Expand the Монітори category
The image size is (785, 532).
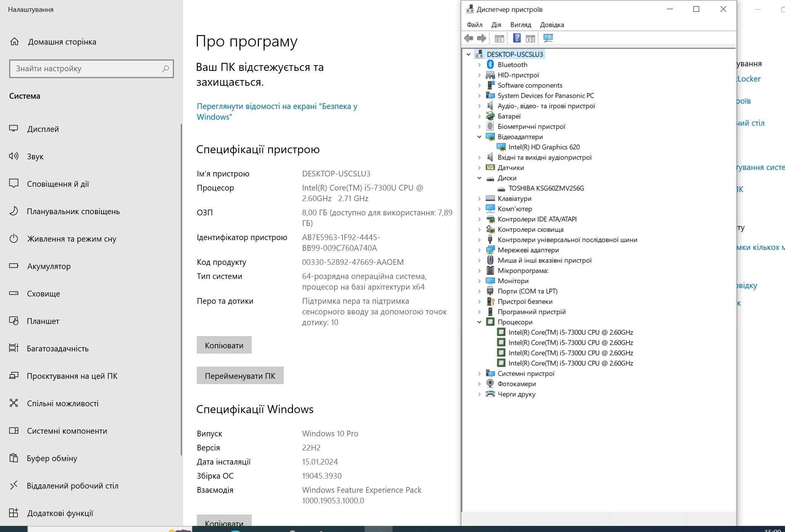(x=479, y=281)
